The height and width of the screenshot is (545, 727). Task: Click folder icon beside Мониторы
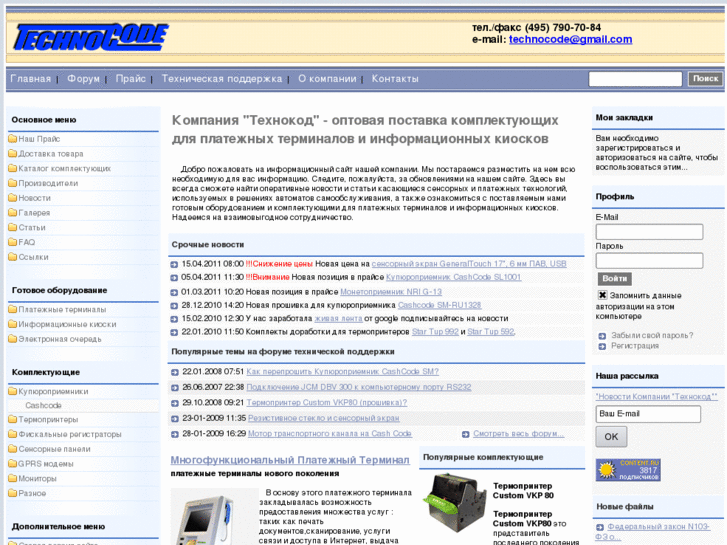click(x=13, y=478)
